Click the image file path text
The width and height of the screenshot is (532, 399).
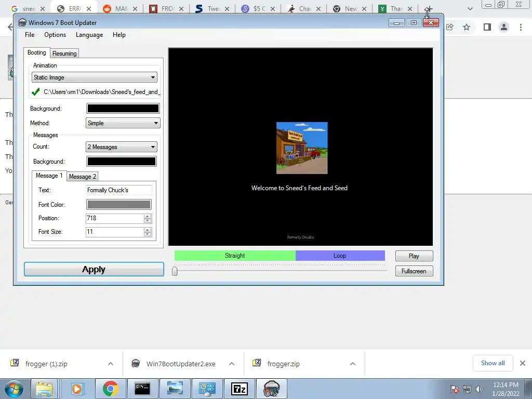pyautogui.click(x=102, y=92)
